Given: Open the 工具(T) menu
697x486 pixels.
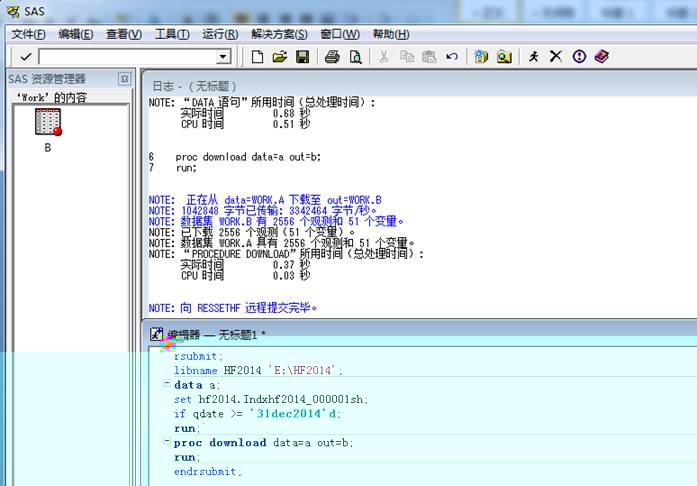Looking at the screenshot, I should pyautogui.click(x=172, y=34).
